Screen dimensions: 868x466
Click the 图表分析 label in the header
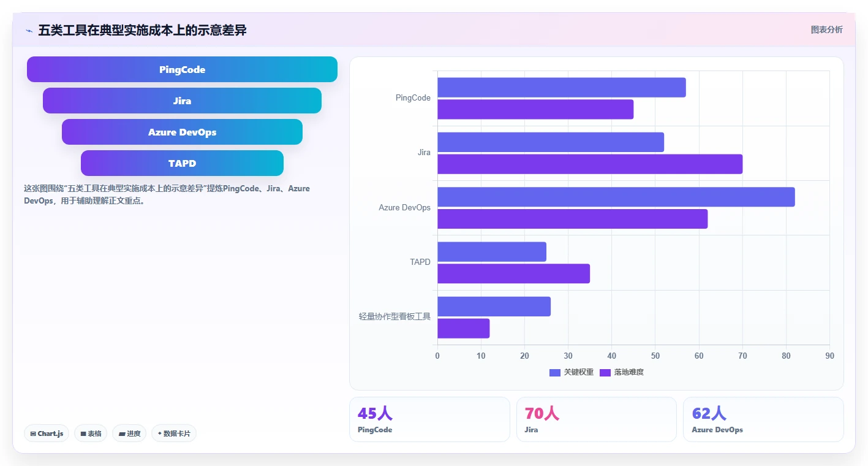coord(826,29)
